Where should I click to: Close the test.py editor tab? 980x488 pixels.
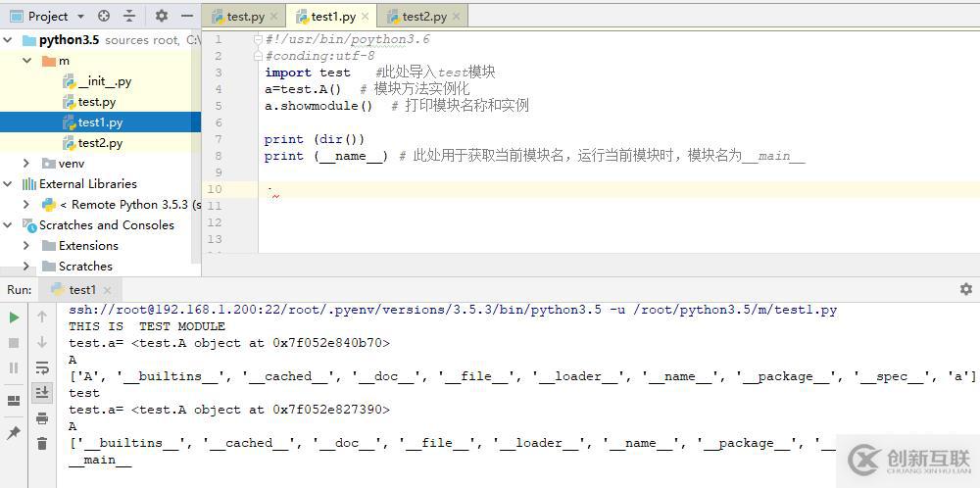[273, 17]
